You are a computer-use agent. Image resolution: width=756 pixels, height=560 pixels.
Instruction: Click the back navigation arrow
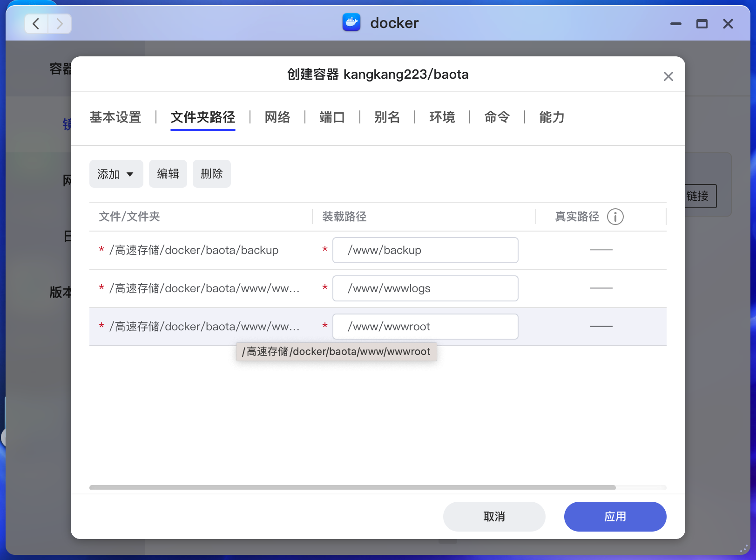[36, 24]
